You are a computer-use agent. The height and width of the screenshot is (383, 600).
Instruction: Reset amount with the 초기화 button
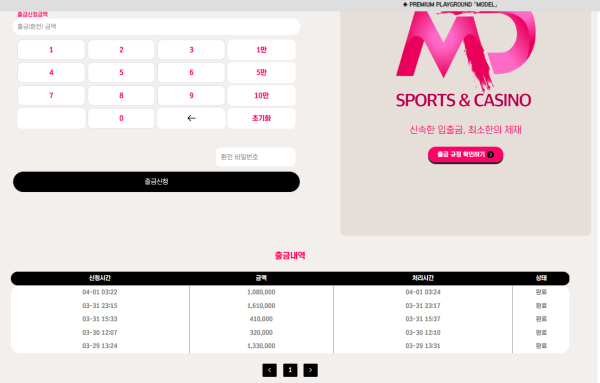click(x=261, y=118)
